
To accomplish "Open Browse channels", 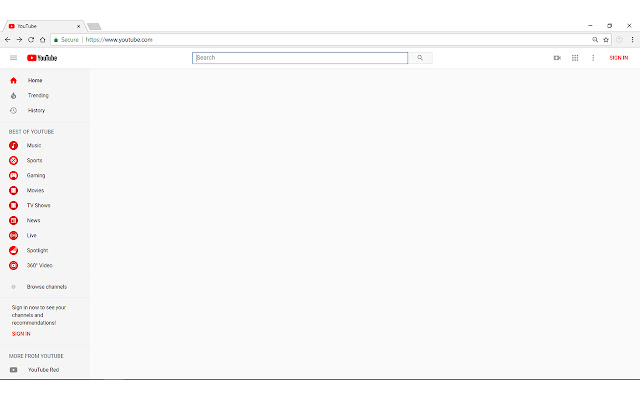I will click(45, 287).
